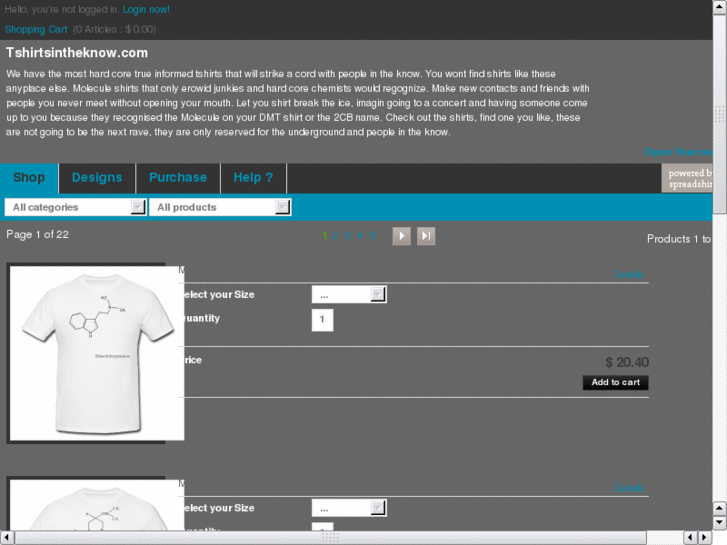Click the horizontal scrollbar far-right arrow
The height and width of the screenshot is (545, 727).
point(705,538)
